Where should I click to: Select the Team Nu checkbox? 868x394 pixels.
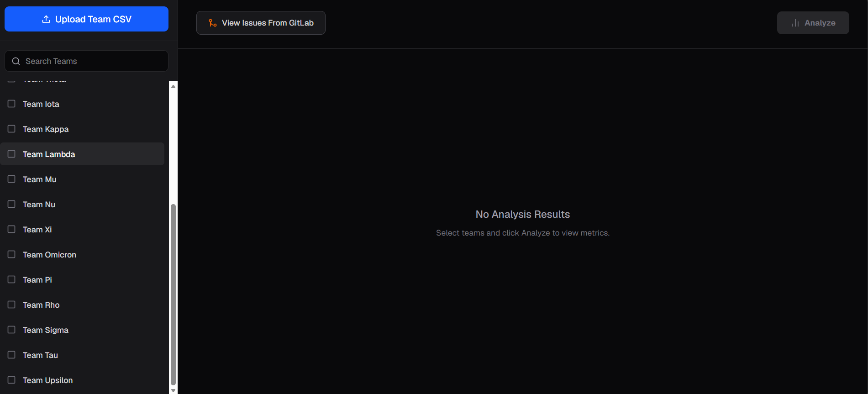pos(11,204)
